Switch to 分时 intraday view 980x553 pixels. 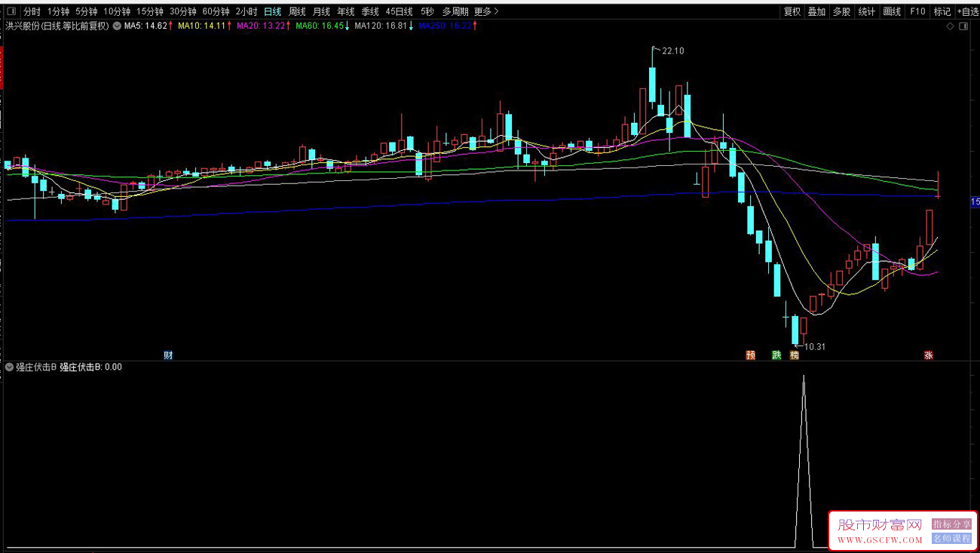[32, 12]
